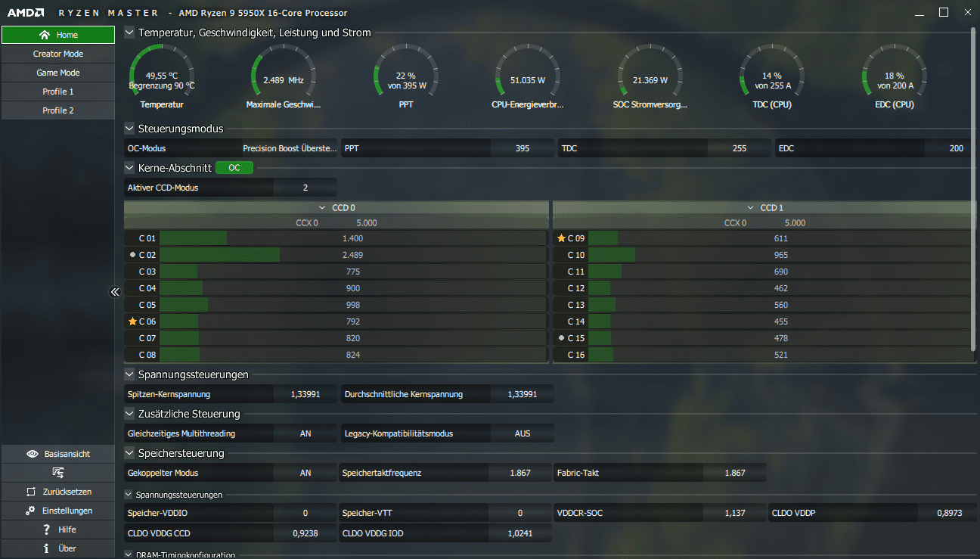Image resolution: width=980 pixels, height=559 pixels.
Task: Collapse the Kerne-Abschnitt section
Action: [x=129, y=168]
